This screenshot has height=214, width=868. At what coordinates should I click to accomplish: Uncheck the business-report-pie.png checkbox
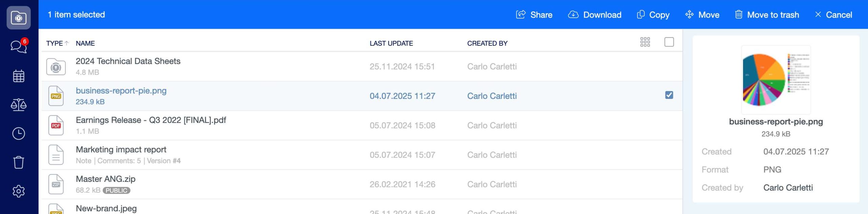pos(669,95)
